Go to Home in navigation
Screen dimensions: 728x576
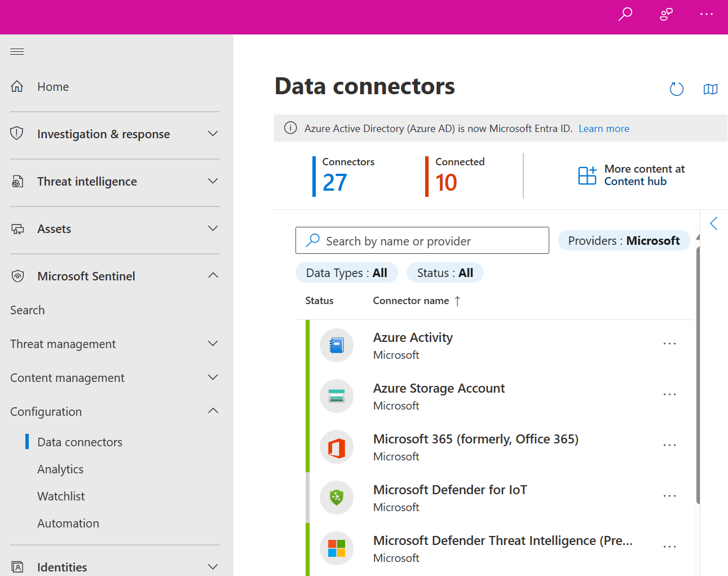53,87
